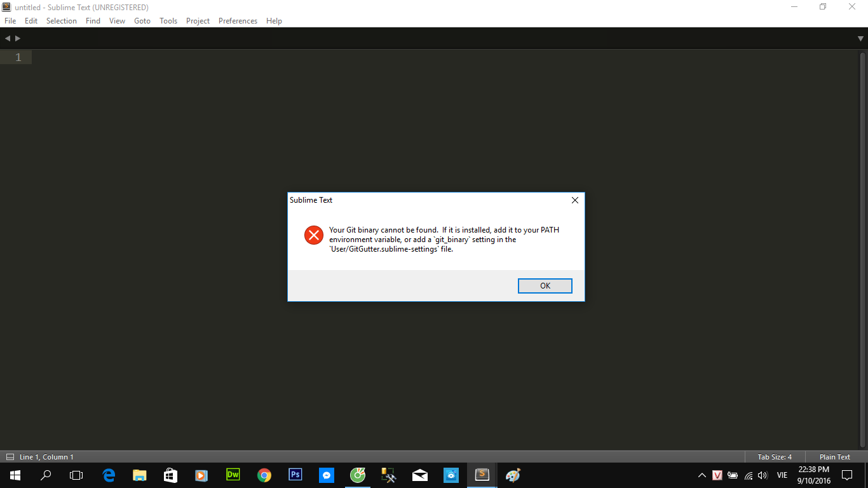This screenshot has width=868, height=488.
Task: Switch input language VIE
Action: (x=782, y=475)
